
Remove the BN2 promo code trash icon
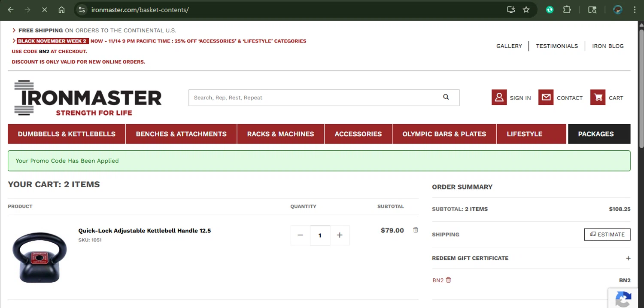coord(448,280)
